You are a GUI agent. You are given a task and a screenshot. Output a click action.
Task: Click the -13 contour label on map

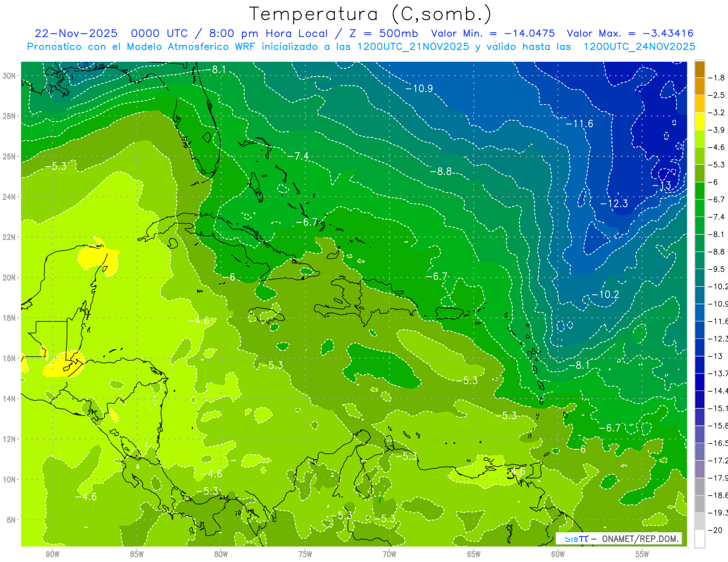coord(662,186)
